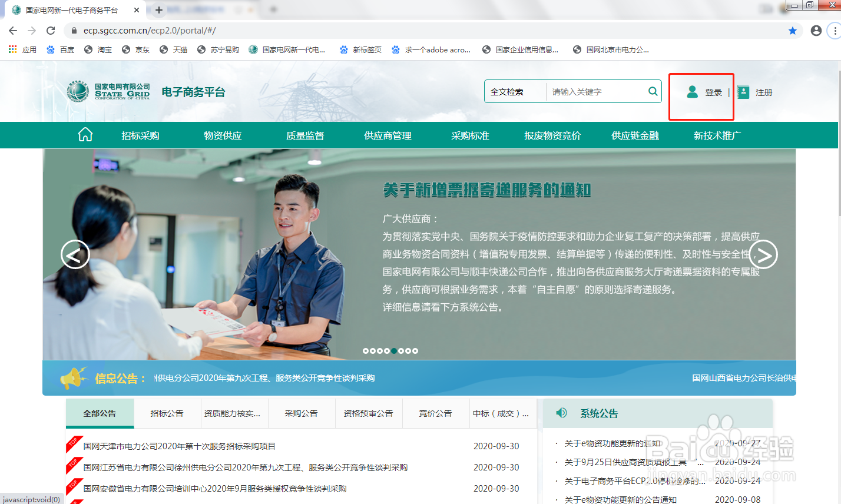Click the right carousel arrow button
841x504 pixels.
tap(763, 254)
